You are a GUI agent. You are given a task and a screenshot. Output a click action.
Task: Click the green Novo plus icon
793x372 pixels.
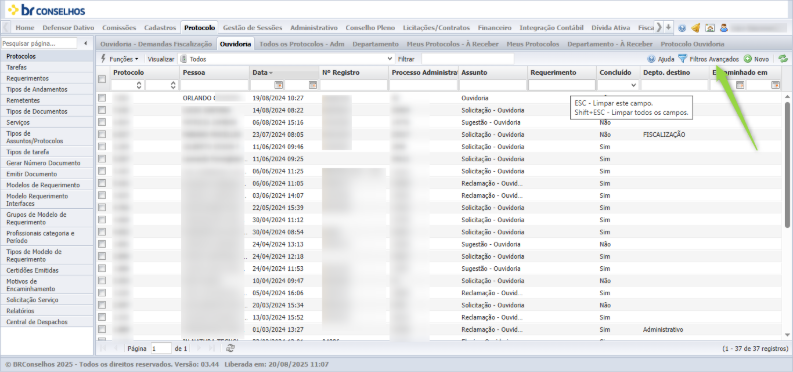pos(747,59)
